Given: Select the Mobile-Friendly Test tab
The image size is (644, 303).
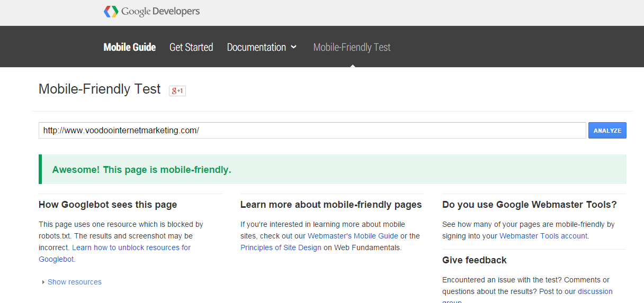Looking at the screenshot, I should (x=352, y=47).
